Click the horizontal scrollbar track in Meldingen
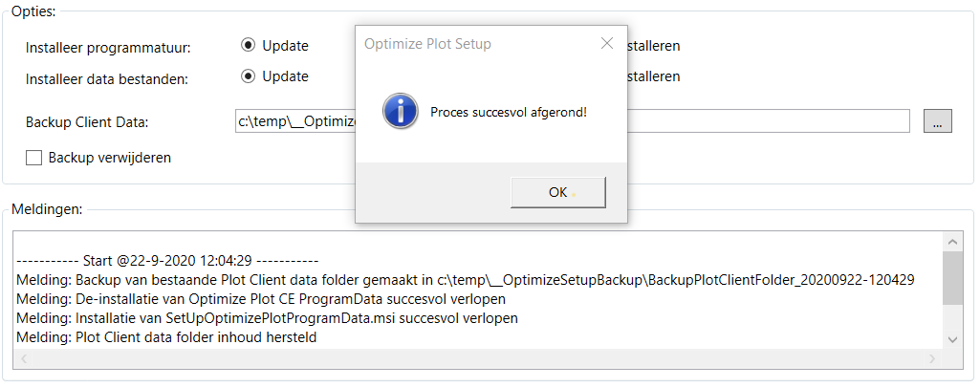 point(477,358)
